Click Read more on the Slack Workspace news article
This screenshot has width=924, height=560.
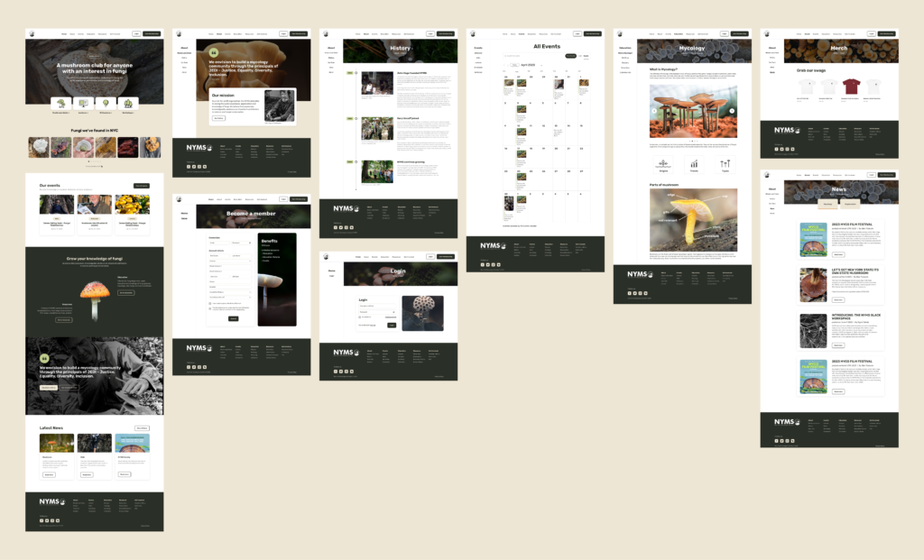[838, 345]
